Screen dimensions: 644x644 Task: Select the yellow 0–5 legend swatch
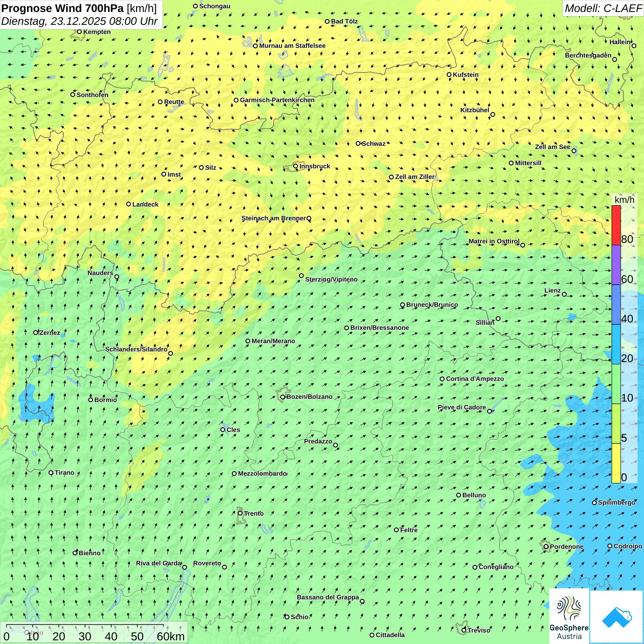coord(616,463)
